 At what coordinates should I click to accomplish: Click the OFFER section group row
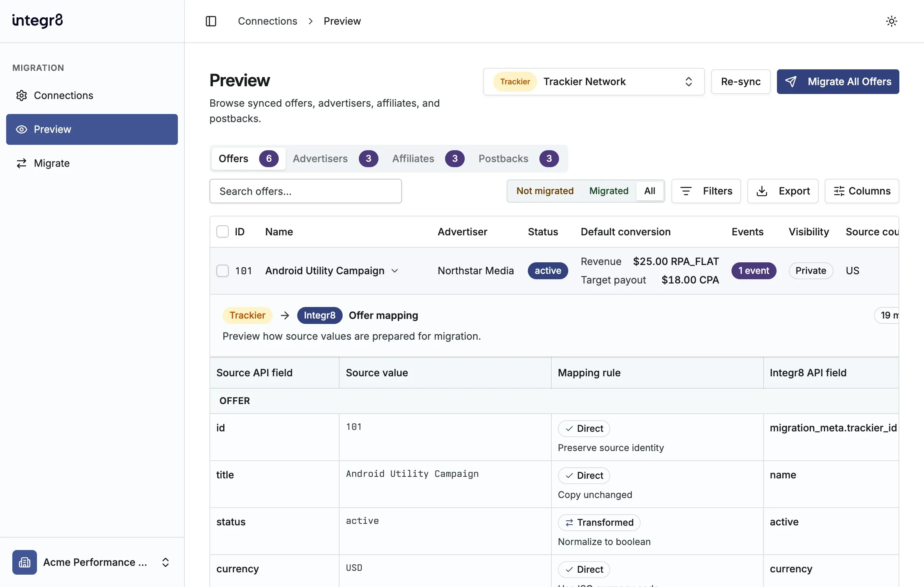click(x=554, y=401)
